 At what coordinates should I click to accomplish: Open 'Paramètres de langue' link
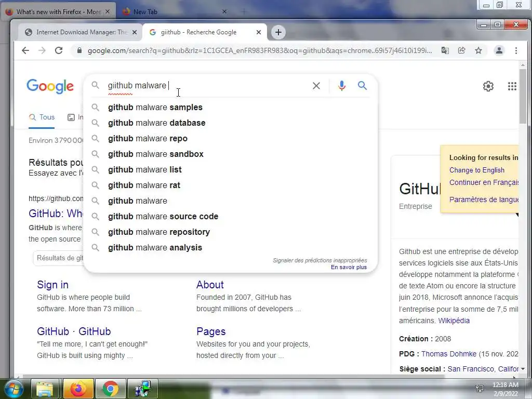coord(484,199)
